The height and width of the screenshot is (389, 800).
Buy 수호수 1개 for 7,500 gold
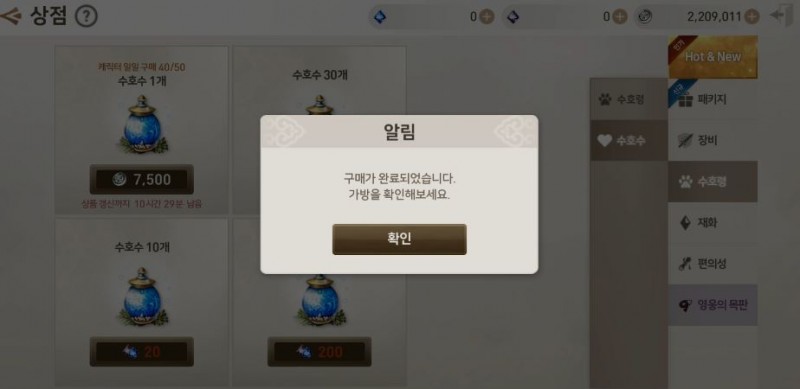pyautogui.click(x=141, y=179)
